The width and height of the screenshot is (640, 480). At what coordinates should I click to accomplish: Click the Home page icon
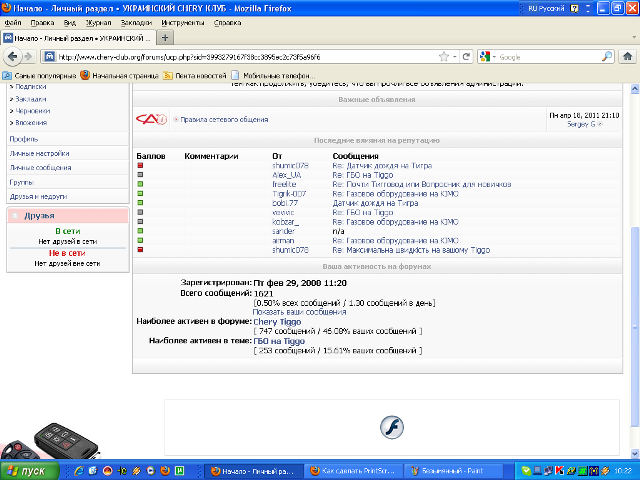point(627,56)
